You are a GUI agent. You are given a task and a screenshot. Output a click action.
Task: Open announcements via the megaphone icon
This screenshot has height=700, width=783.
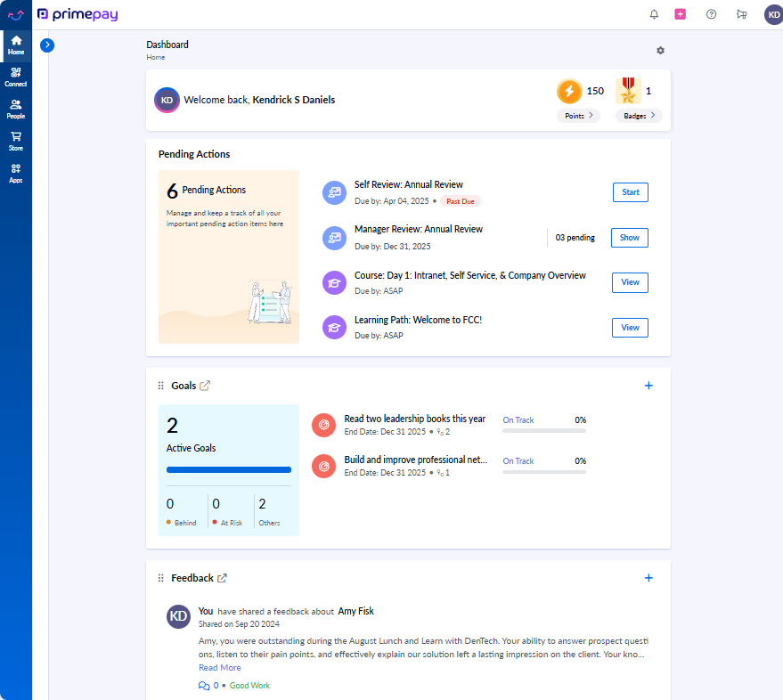(741, 14)
